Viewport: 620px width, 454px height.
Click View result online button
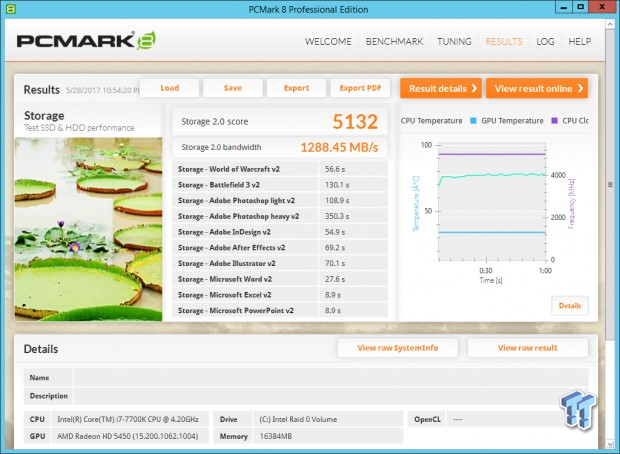click(x=537, y=88)
